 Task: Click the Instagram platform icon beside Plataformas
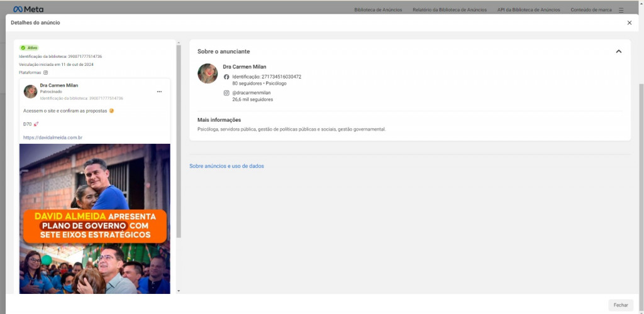[x=45, y=73]
